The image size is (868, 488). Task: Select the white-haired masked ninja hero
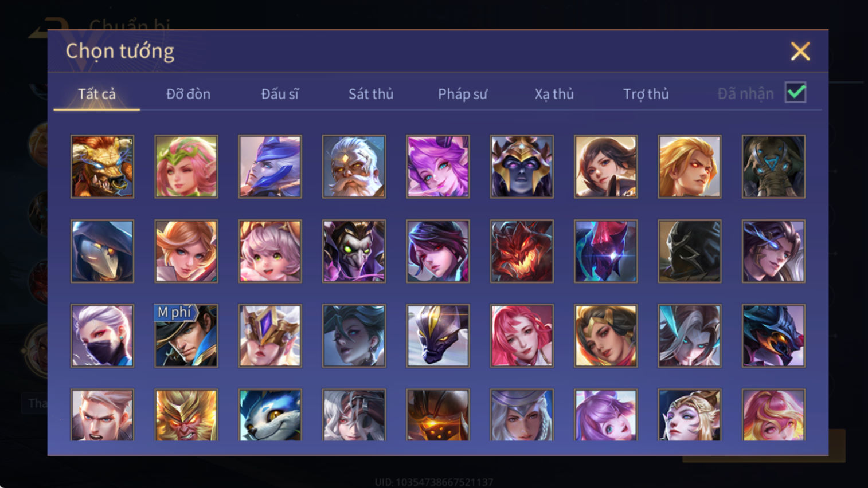tap(102, 336)
